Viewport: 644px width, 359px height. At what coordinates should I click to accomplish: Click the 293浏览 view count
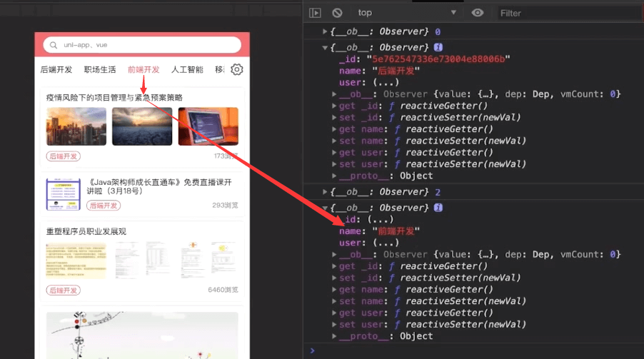click(225, 205)
